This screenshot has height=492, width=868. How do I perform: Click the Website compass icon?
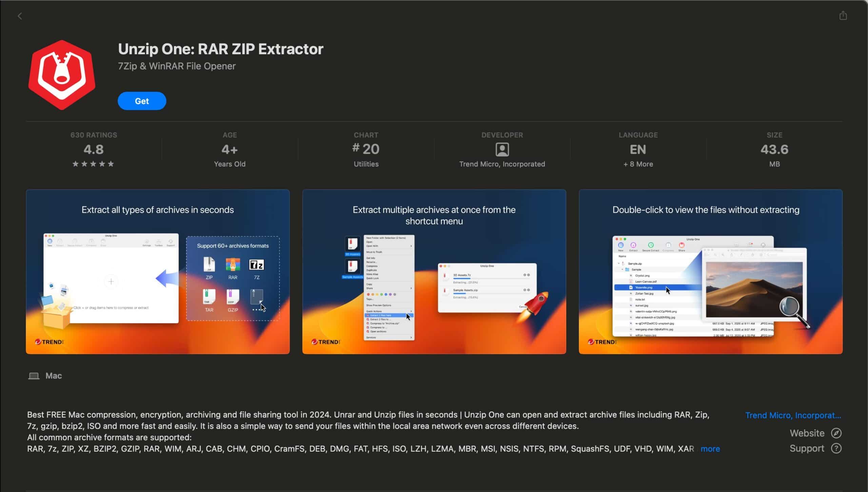click(836, 433)
